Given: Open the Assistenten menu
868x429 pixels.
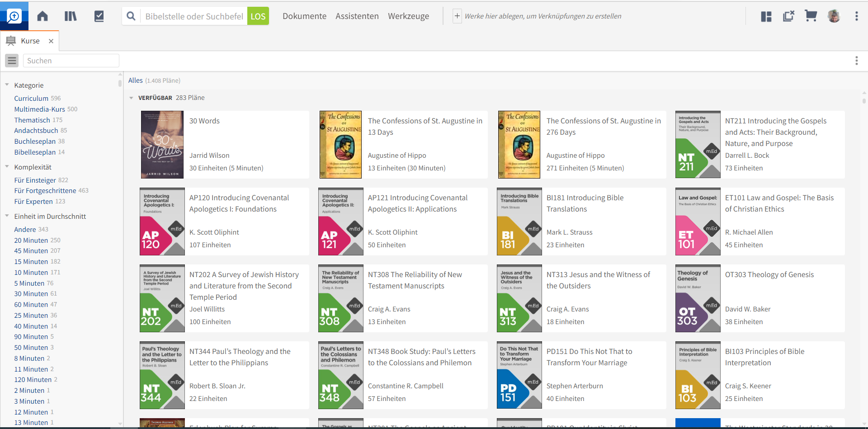Looking at the screenshot, I should point(357,16).
